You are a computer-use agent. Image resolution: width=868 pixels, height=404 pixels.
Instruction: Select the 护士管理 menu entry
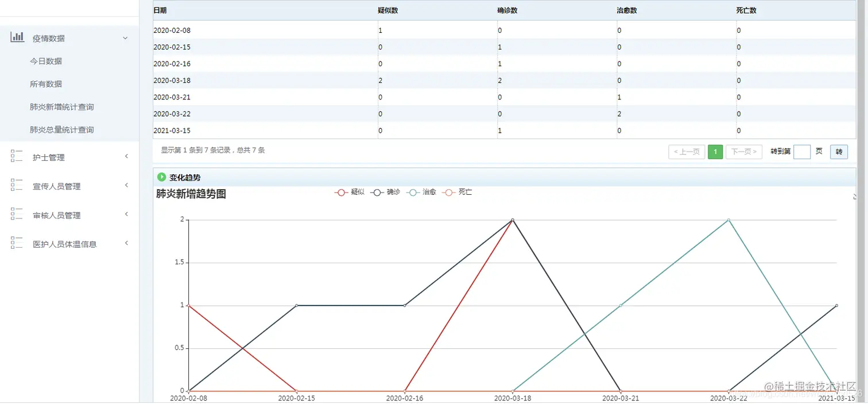[49, 157]
